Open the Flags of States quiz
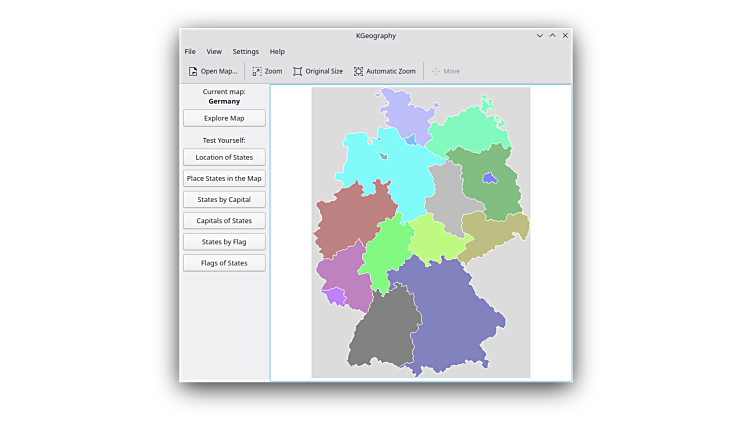Viewport: 752px width, 423px height. [224, 263]
